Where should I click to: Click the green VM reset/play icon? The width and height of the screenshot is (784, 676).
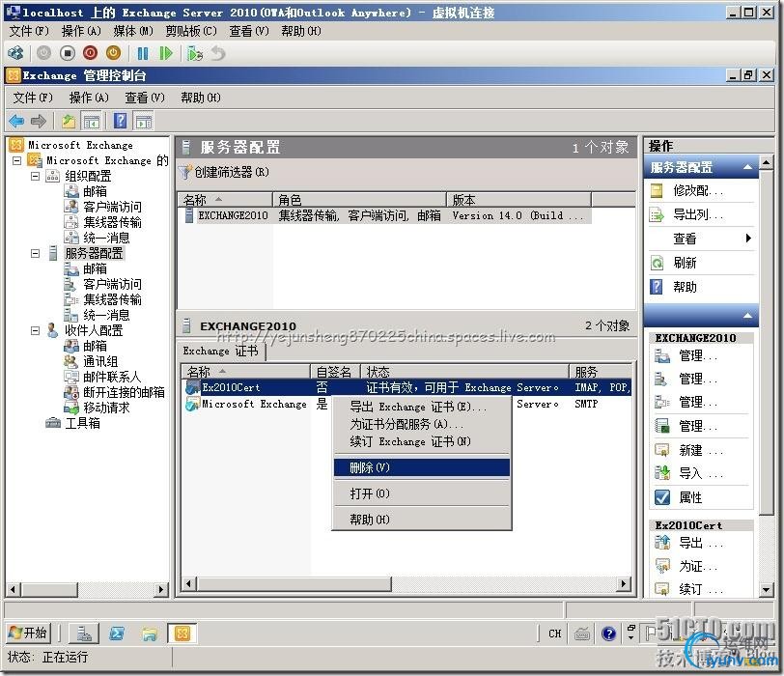click(165, 53)
